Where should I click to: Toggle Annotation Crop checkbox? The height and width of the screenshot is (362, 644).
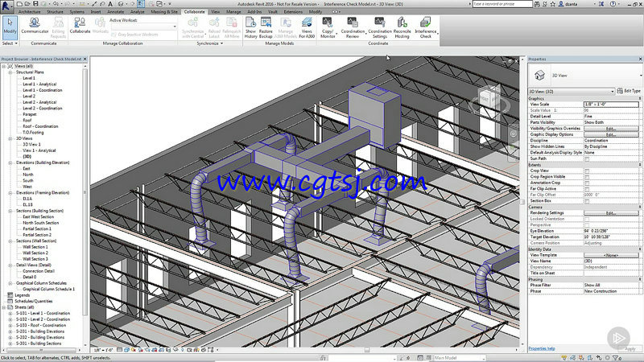point(587,183)
